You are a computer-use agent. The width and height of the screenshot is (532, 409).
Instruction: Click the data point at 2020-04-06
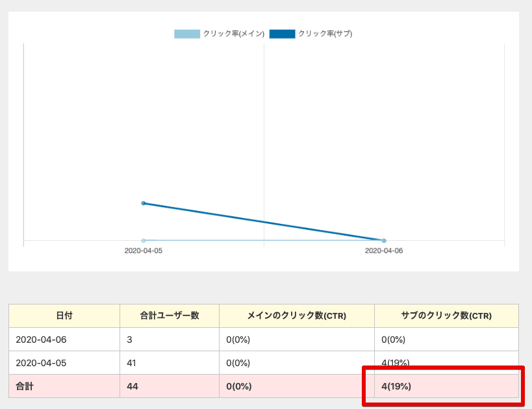point(384,241)
